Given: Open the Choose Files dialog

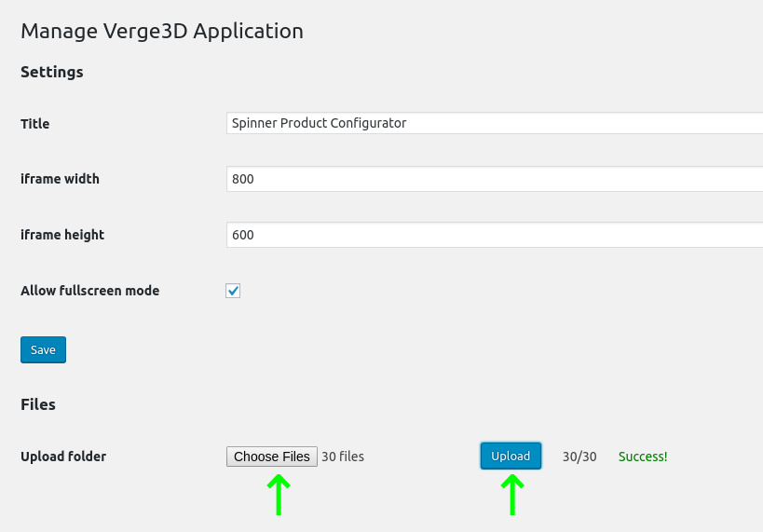Looking at the screenshot, I should pyautogui.click(x=271, y=457).
